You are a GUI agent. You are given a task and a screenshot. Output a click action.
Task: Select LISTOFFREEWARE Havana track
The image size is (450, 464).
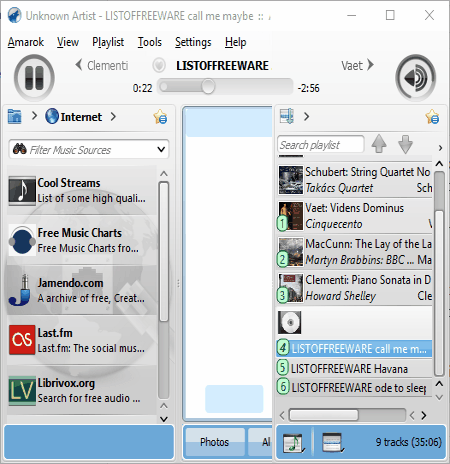coord(354,369)
